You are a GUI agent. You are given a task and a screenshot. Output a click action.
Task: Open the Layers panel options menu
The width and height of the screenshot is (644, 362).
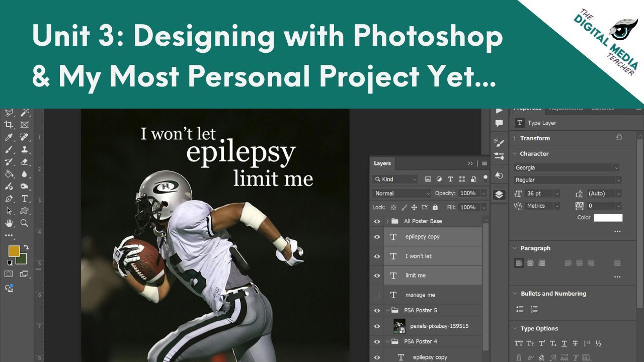pyautogui.click(x=485, y=163)
